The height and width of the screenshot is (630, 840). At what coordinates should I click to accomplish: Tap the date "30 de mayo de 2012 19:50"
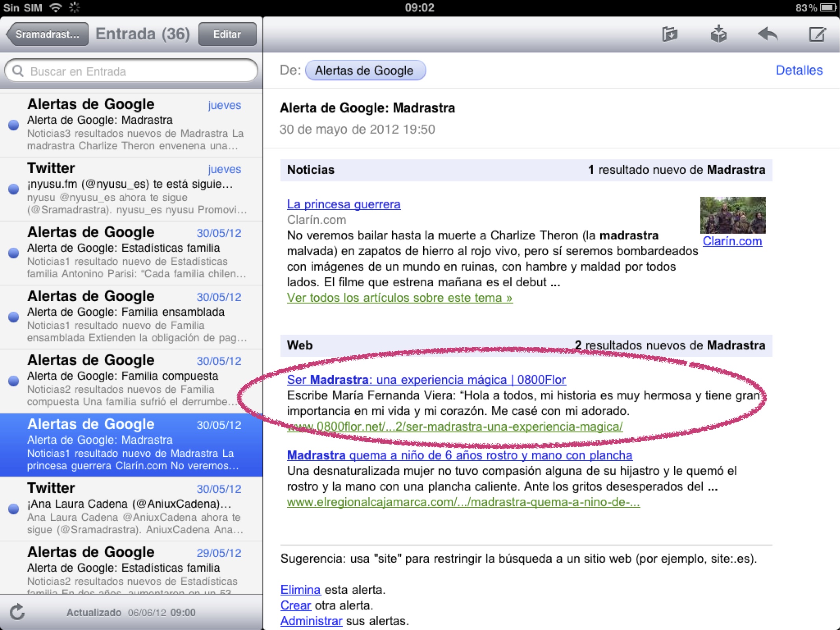357,129
